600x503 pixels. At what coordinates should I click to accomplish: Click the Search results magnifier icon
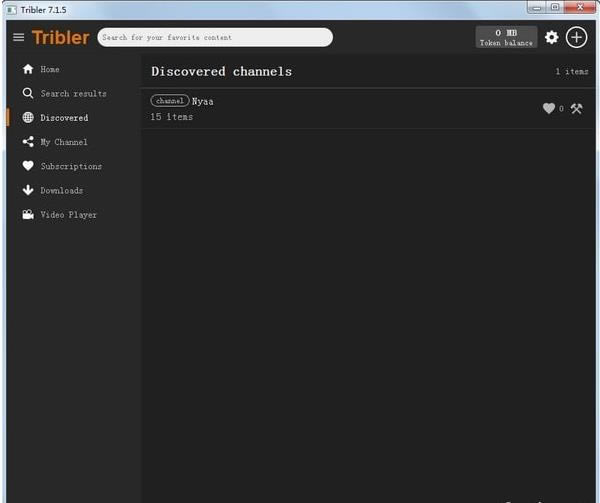[28, 93]
